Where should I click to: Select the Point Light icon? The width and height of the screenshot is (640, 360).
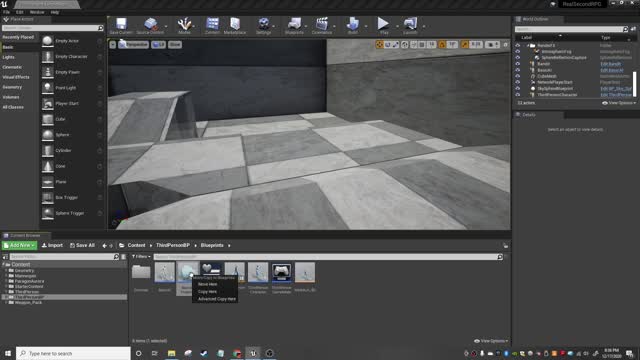(48, 88)
